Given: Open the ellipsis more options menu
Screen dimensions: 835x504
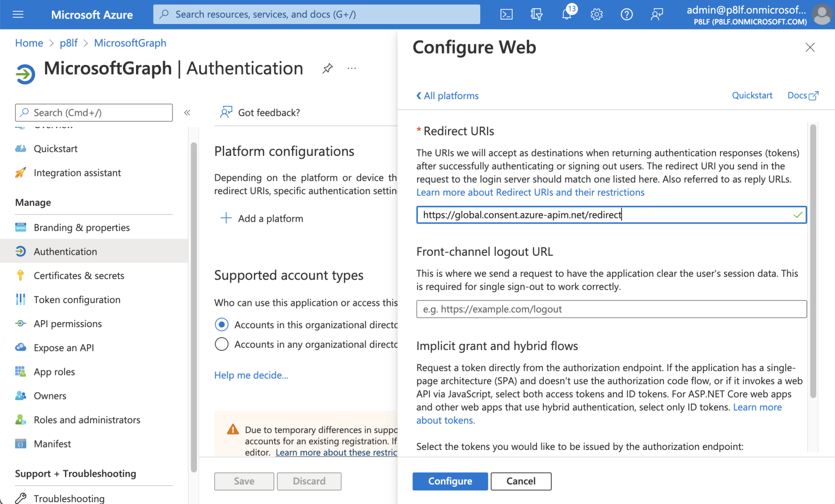Looking at the screenshot, I should (352, 69).
